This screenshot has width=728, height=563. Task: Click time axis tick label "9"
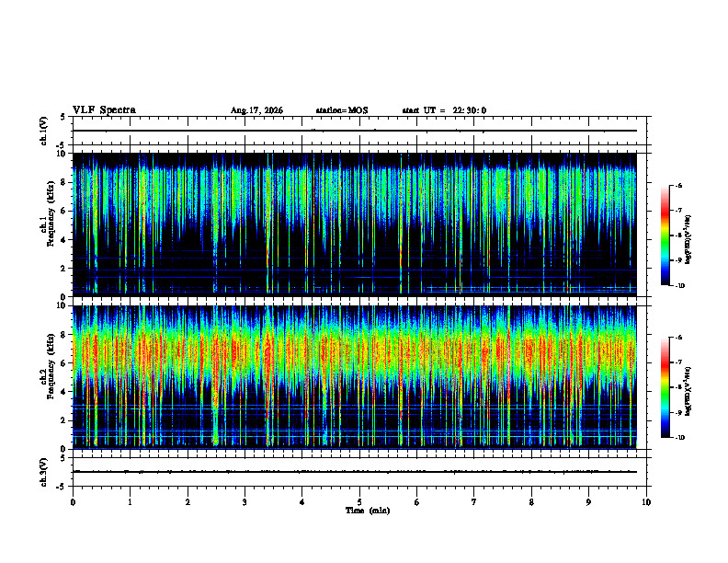click(588, 502)
